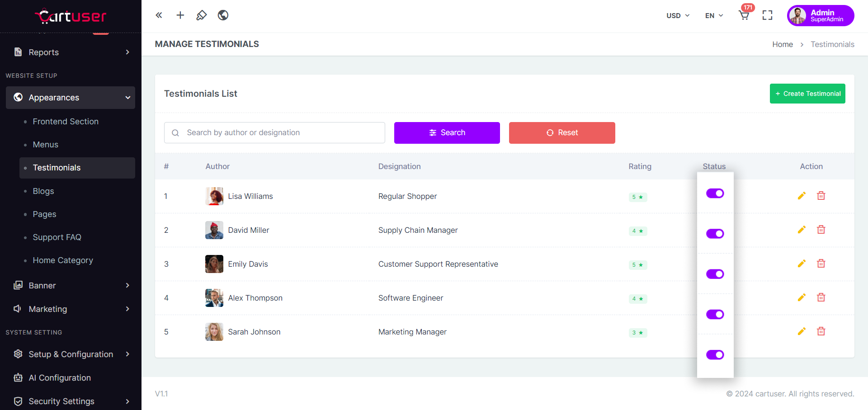Image resolution: width=868 pixels, height=410 pixels.
Task: Delete David Miller's testimonial using trash icon
Action: point(821,230)
